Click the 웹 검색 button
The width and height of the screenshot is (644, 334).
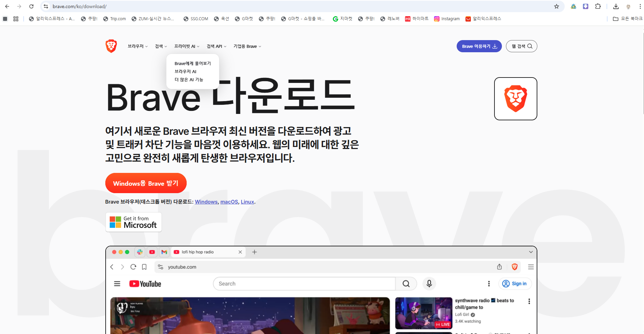point(521,46)
